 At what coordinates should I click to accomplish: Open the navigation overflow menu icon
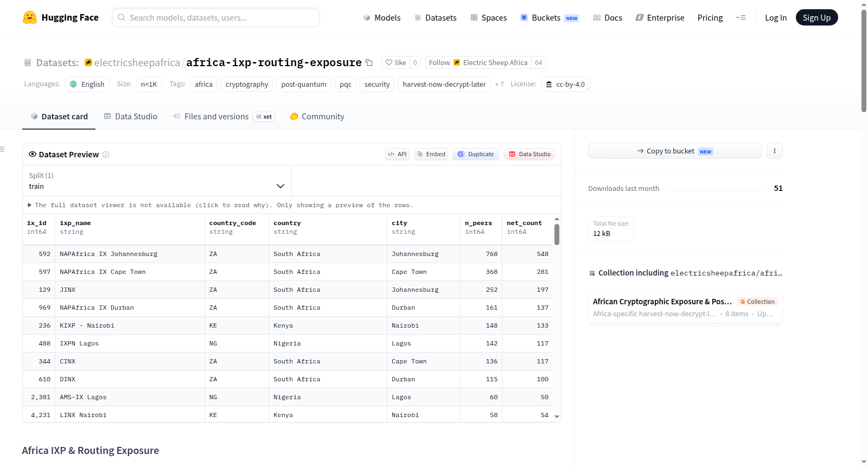[741, 17]
